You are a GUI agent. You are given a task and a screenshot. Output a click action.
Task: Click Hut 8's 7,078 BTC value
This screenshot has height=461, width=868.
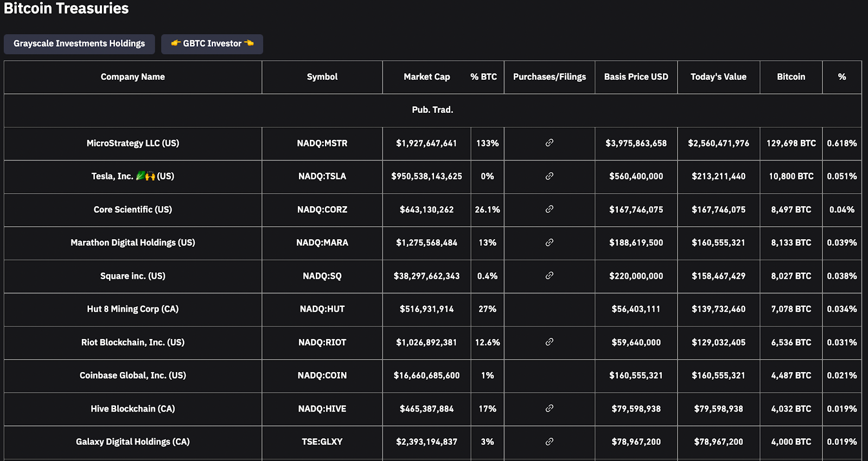(791, 309)
